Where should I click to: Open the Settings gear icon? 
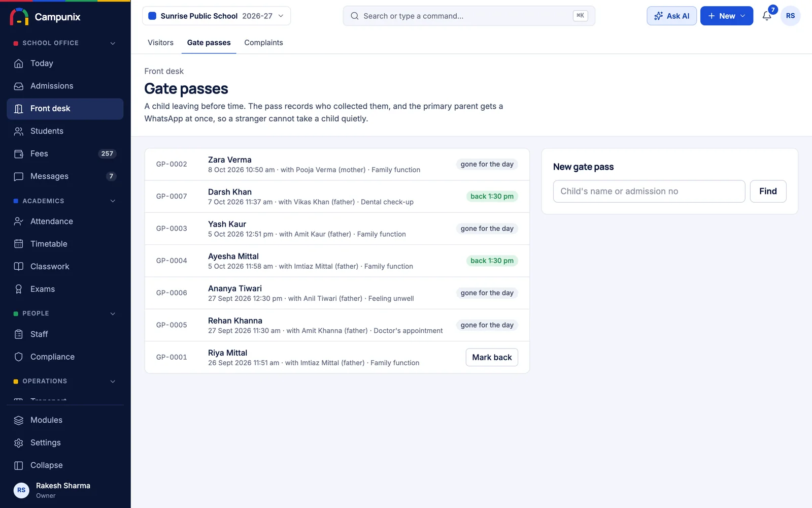(19, 443)
